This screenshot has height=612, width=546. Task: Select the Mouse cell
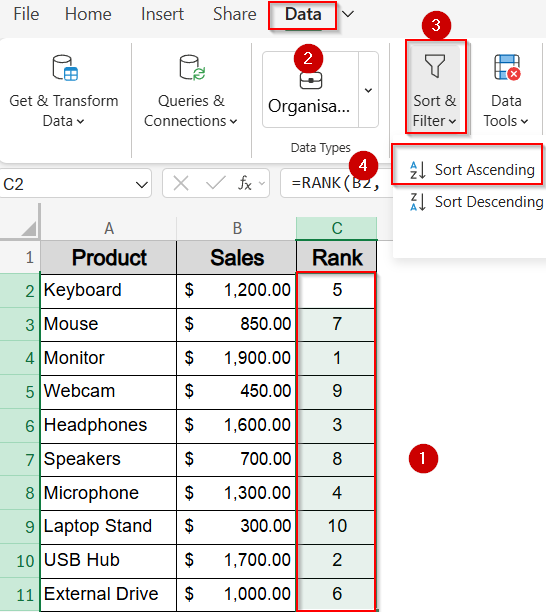[109, 324]
